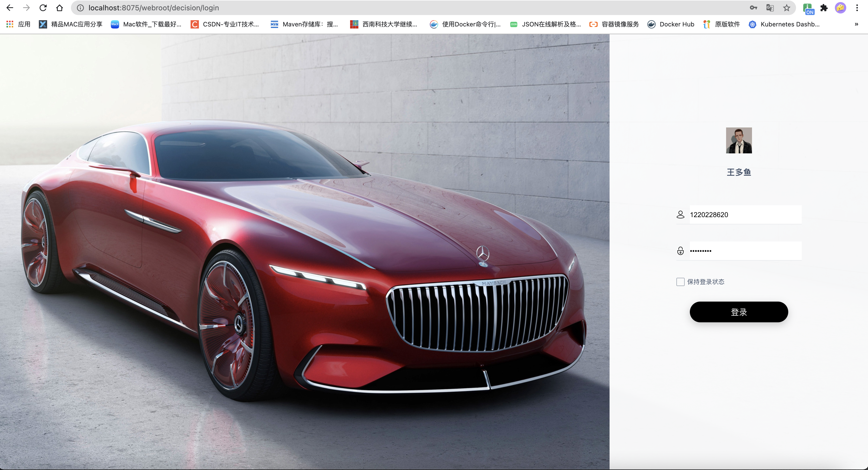Open JSON在线解析及格 bookmark
Image resolution: width=868 pixels, height=470 pixels.
pos(545,24)
